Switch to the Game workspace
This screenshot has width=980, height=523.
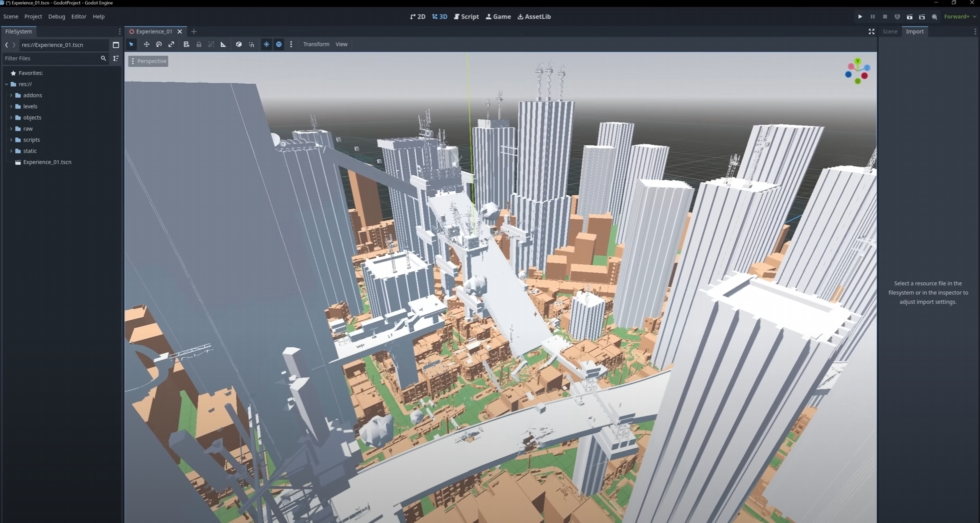tap(498, 16)
